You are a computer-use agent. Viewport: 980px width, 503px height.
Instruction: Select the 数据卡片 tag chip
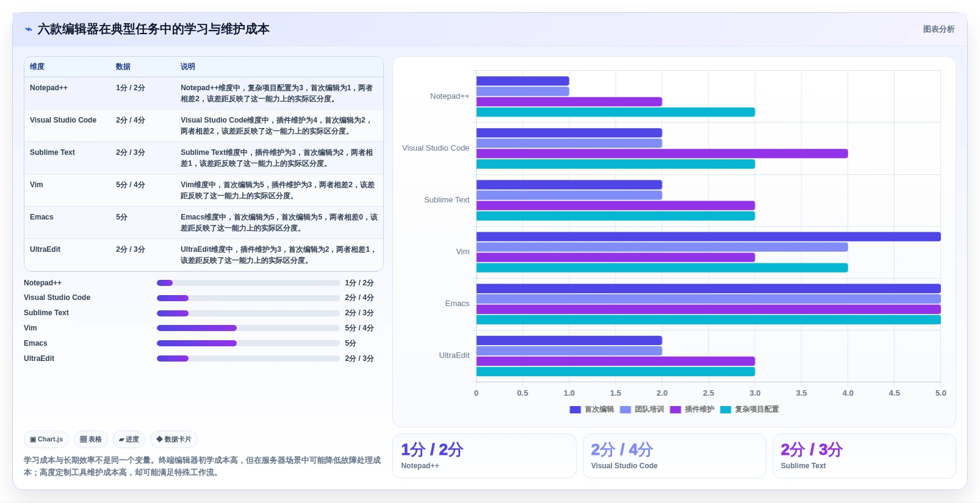click(174, 439)
